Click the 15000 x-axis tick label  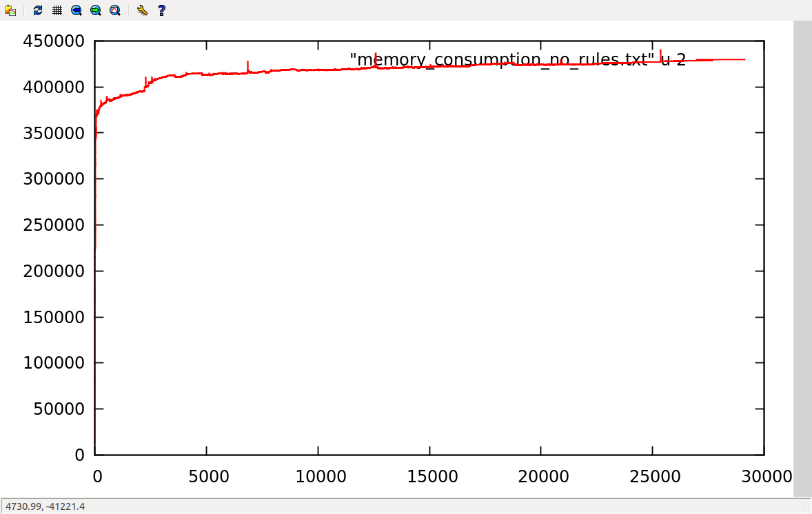click(x=429, y=476)
